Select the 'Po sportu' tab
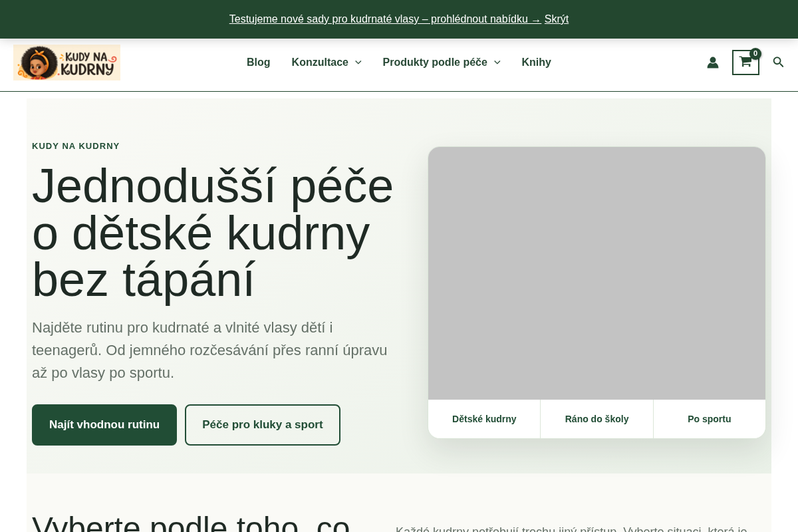The height and width of the screenshot is (532, 798). (710, 419)
